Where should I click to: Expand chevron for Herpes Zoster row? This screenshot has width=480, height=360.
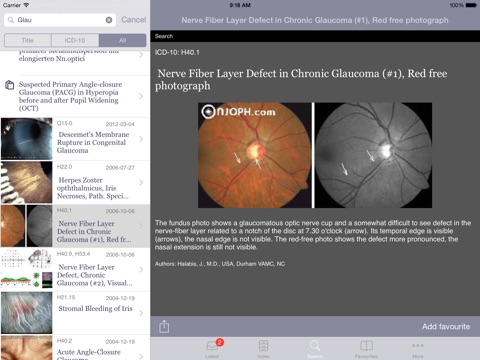click(x=141, y=182)
